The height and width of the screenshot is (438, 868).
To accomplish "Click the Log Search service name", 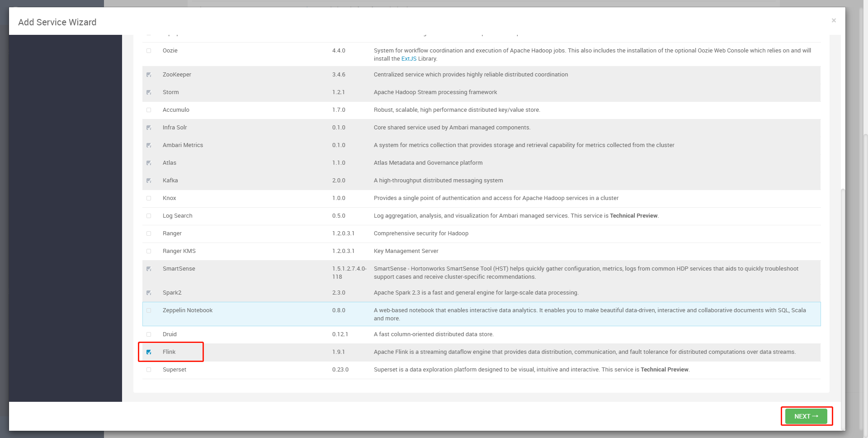I will (x=178, y=216).
